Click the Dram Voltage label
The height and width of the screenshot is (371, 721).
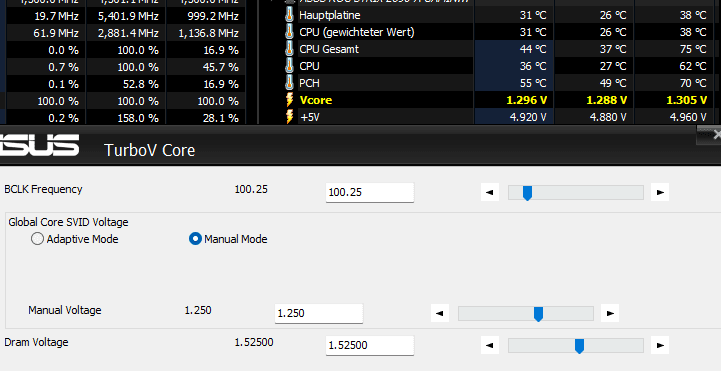click(36, 342)
